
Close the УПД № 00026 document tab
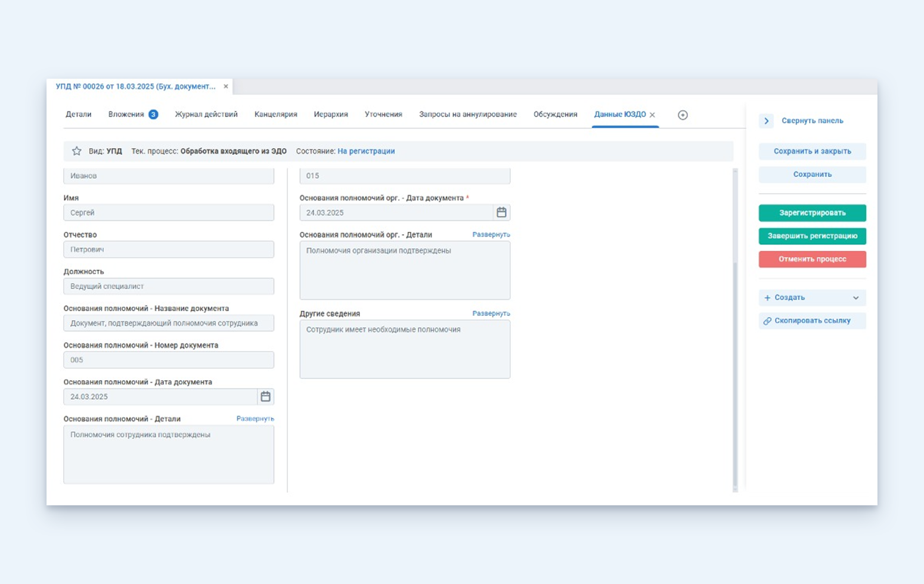click(226, 86)
